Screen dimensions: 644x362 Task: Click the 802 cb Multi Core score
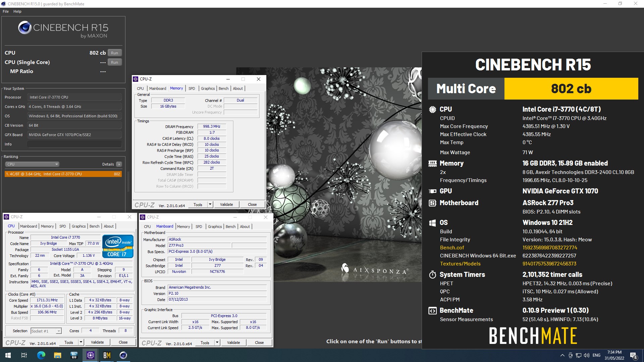(571, 88)
